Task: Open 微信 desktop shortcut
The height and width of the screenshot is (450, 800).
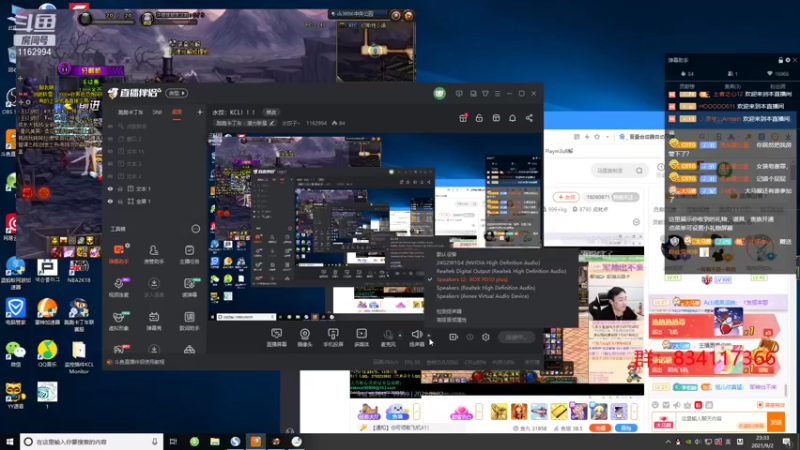Action: 15,354
